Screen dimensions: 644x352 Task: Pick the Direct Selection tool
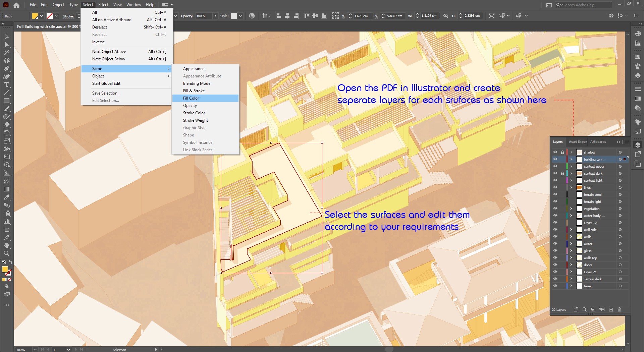tap(6, 45)
